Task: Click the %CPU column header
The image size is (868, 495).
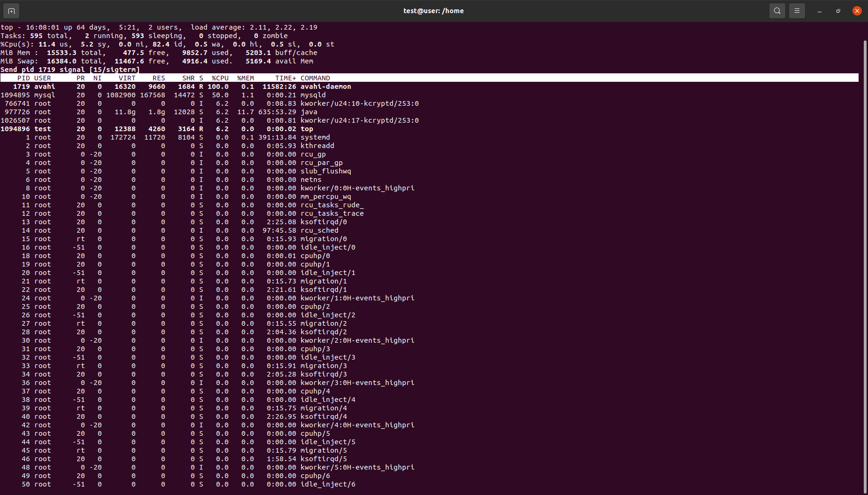Action: (x=220, y=78)
